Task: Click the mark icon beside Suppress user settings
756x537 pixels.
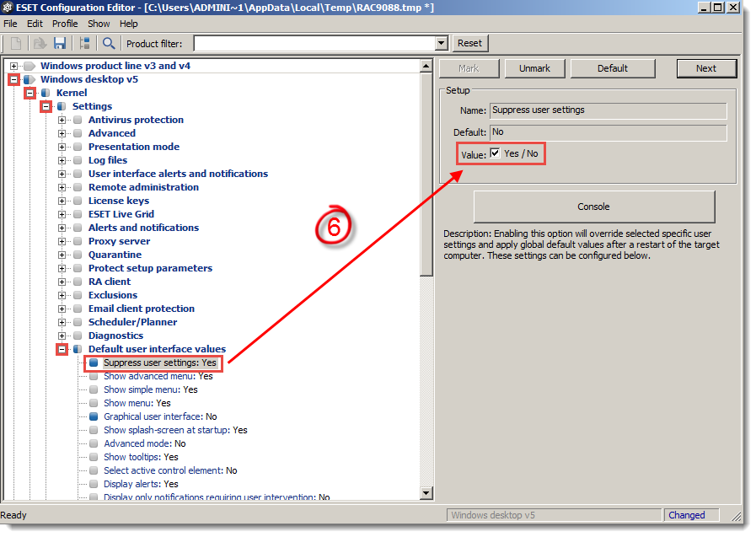Action: click(x=94, y=362)
